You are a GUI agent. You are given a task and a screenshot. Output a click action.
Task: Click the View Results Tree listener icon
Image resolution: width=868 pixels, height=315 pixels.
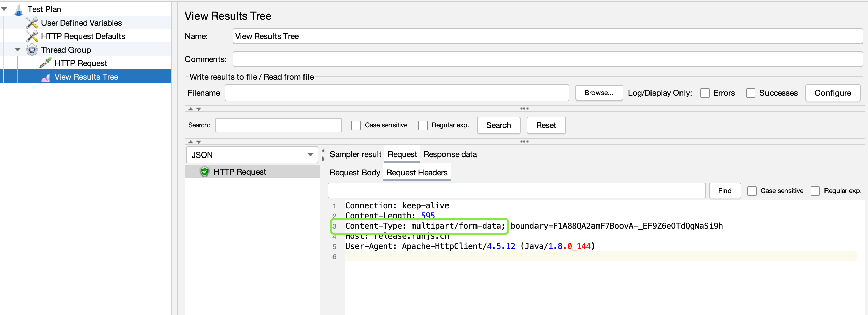[x=46, y=77]
